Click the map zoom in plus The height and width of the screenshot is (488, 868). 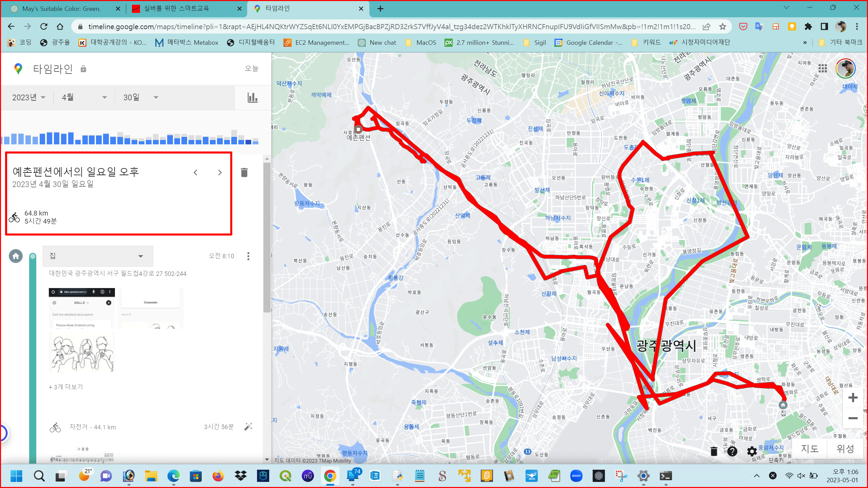tap(853, 398)
